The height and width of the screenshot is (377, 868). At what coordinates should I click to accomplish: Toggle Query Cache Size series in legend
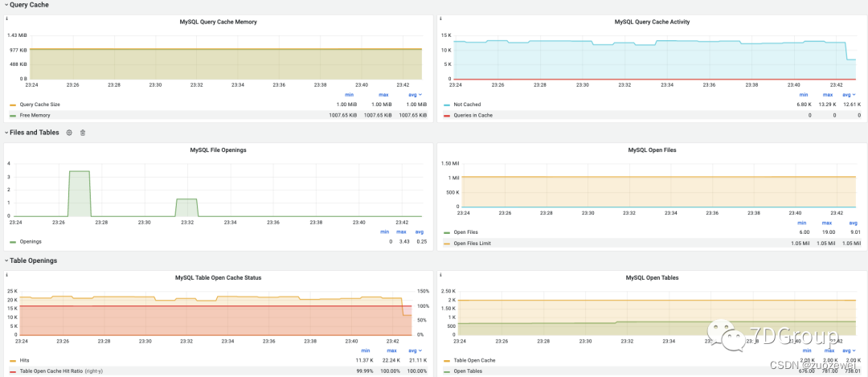click(x=40, y=104)
